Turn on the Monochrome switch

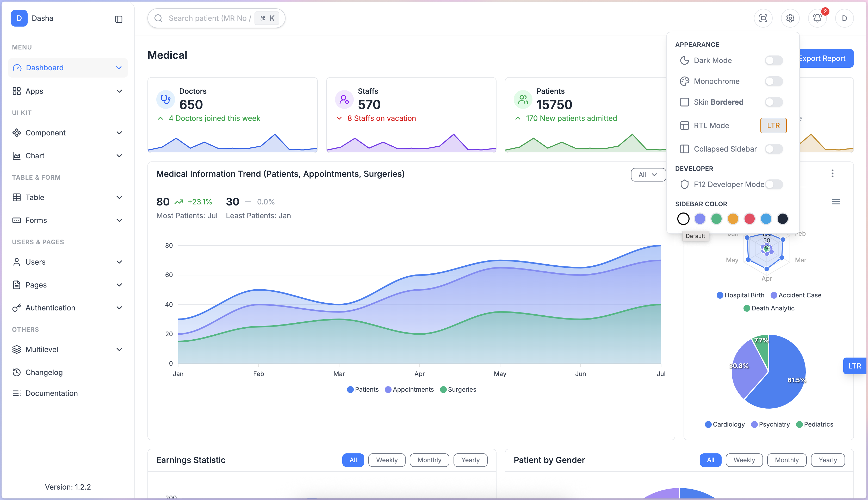tap(773, 82)
